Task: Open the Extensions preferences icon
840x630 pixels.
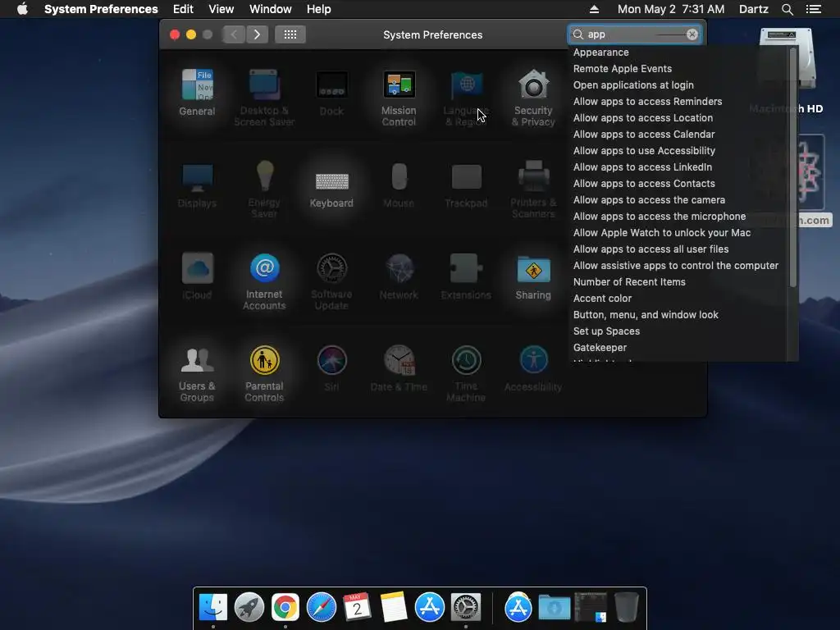Action: 466,277
